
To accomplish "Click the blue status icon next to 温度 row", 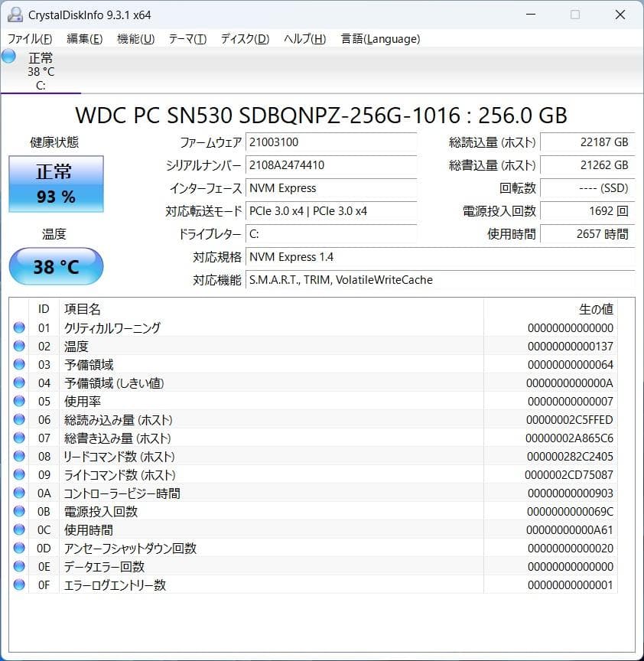I will [x=19, y=346].
